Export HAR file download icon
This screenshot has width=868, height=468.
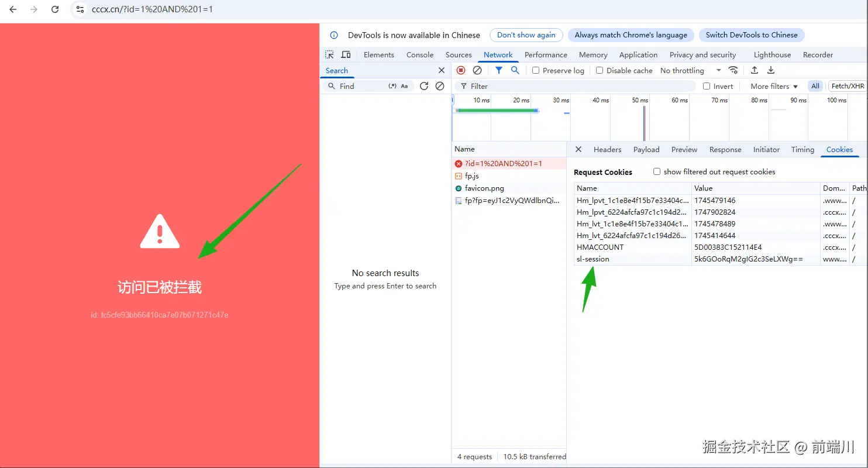point(771,70)
